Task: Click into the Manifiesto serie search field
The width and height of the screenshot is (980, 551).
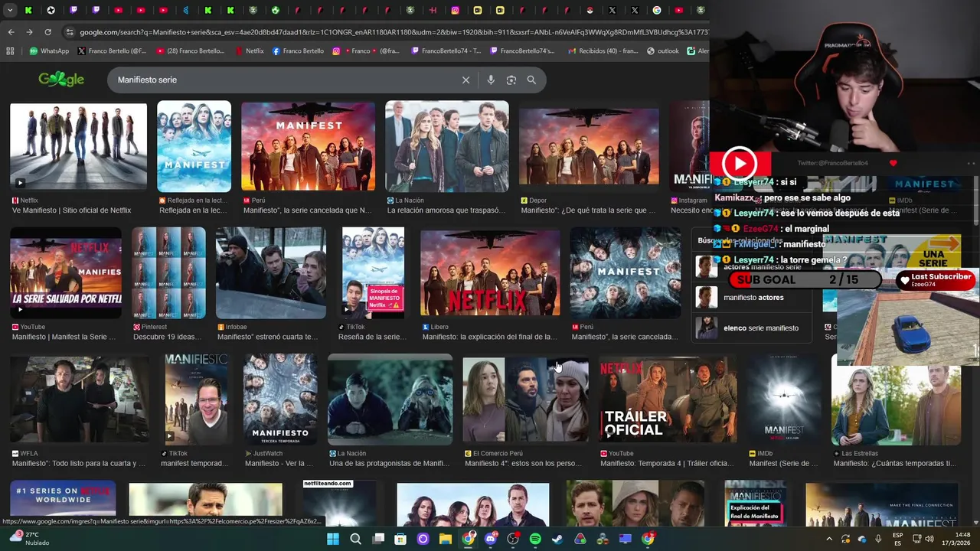Action: coord(283,80)
